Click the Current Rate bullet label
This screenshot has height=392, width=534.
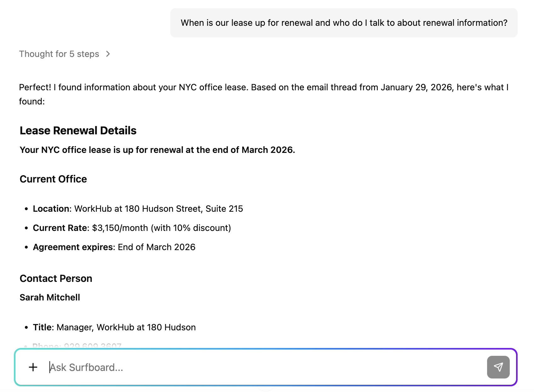coord(60,228)
